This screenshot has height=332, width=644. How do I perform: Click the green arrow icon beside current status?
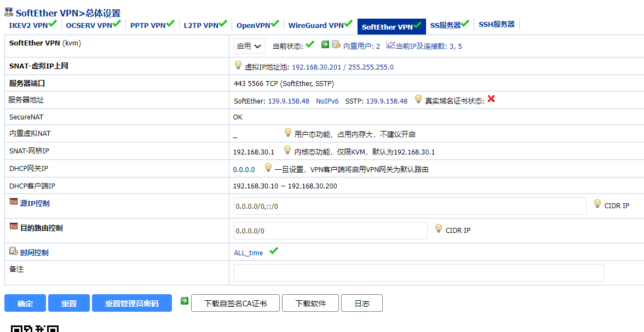pos(325,44)
